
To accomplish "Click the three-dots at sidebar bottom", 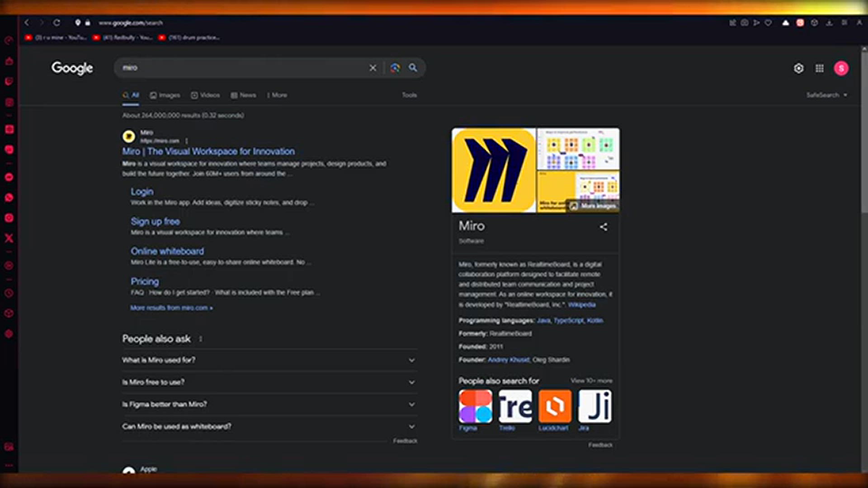I will (9, 465).
